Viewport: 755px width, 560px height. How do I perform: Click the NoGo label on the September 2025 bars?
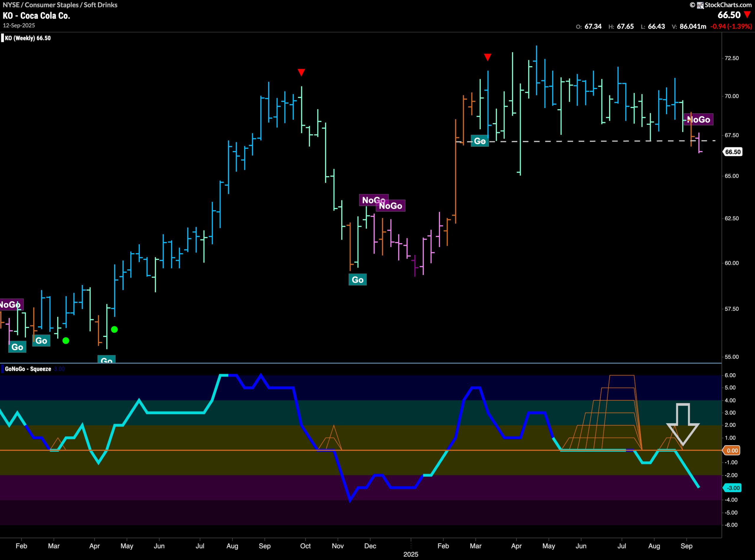click(x=699, y=119)
